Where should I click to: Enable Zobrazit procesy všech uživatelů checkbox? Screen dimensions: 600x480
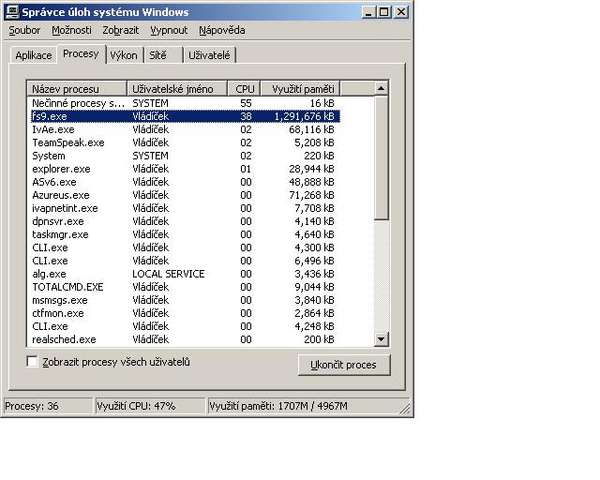pos(32,361)
